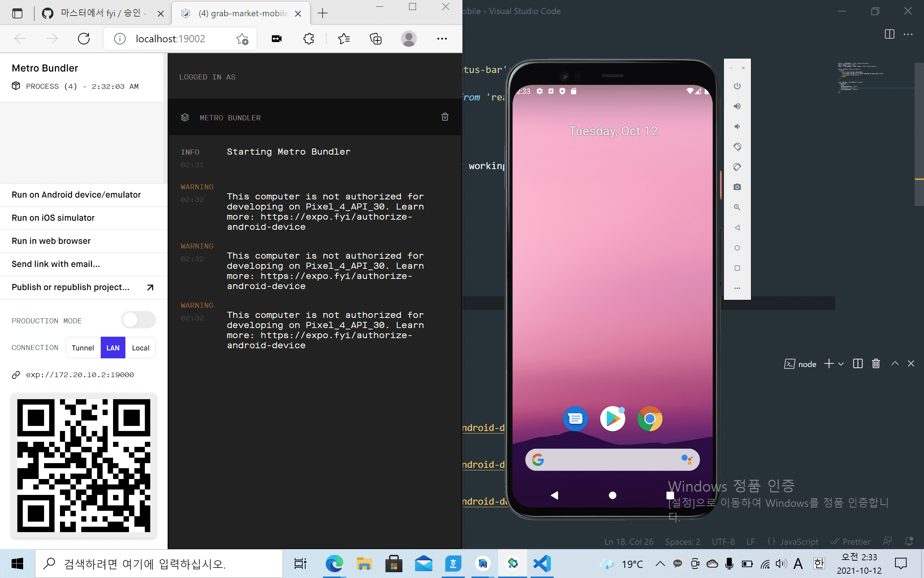Click Run on Android device/emulator
The width and height of the screenshot is (924, 578).
click(x=77, y=195)
